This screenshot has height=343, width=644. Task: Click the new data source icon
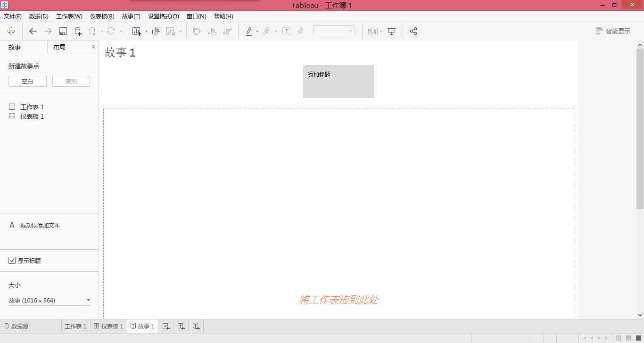[78, 31]
